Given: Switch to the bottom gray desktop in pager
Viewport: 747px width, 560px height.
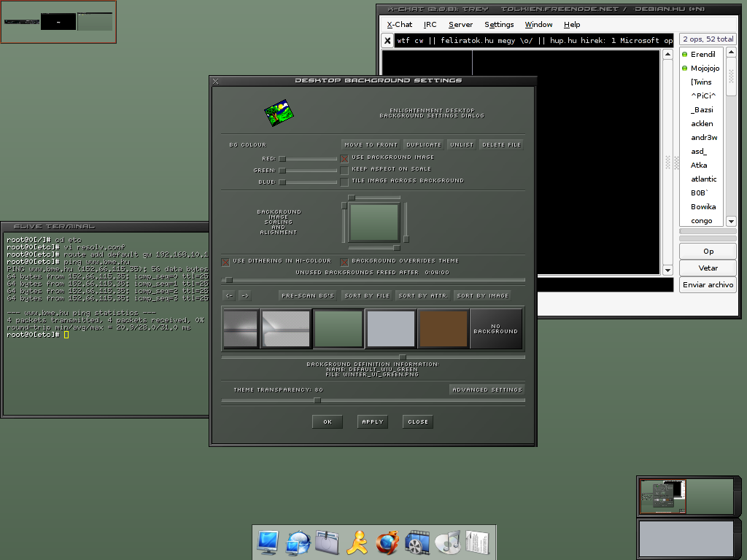Looking at the screenshot, I should point(686,538).
